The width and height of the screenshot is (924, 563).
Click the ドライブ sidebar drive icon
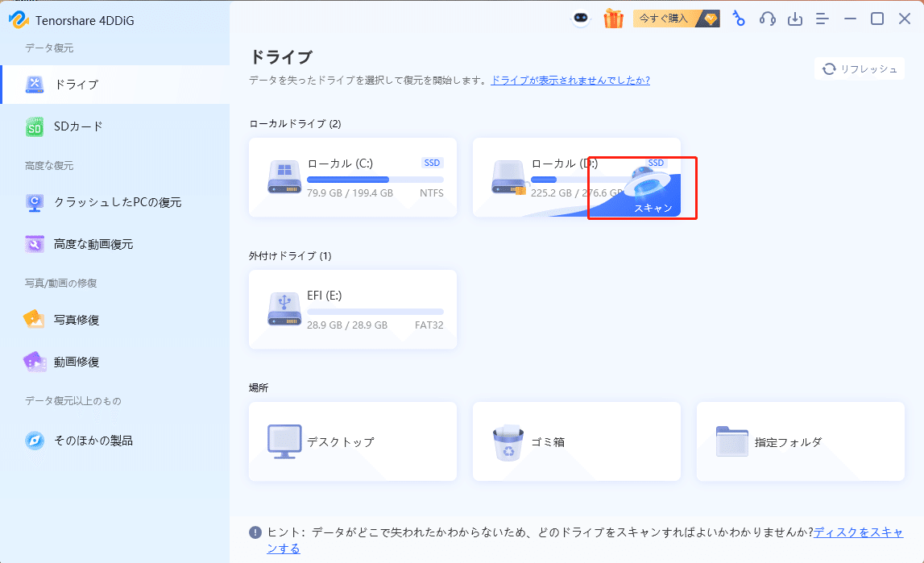click(34, 85)
